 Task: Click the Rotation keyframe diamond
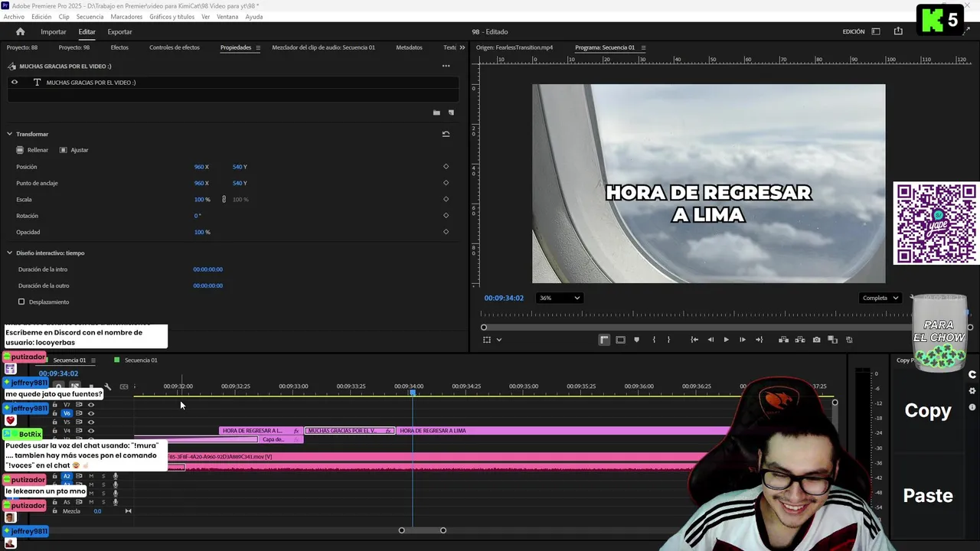(446, 216)
